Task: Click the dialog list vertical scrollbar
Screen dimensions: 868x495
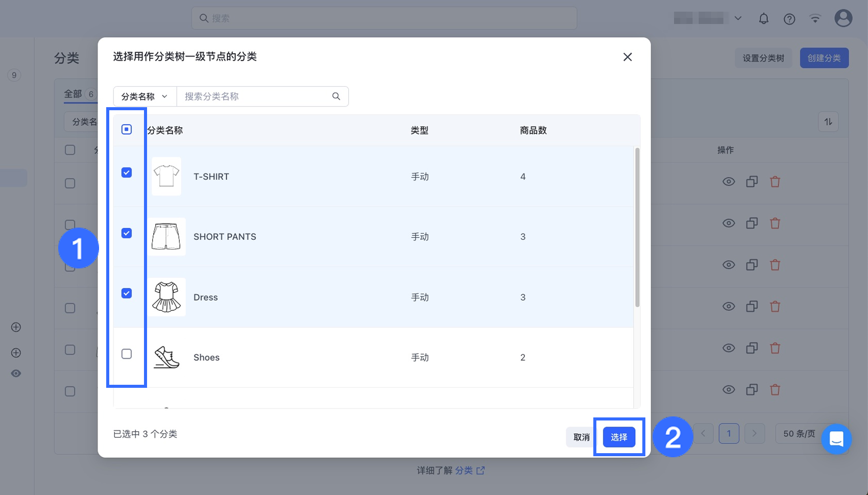Action: tap(637, 228)
